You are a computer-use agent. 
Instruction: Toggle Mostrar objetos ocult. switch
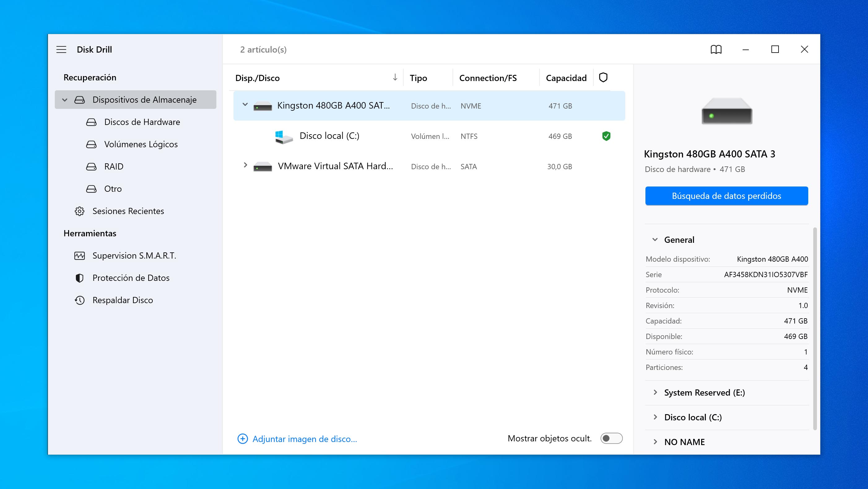[x=611, y=438]
